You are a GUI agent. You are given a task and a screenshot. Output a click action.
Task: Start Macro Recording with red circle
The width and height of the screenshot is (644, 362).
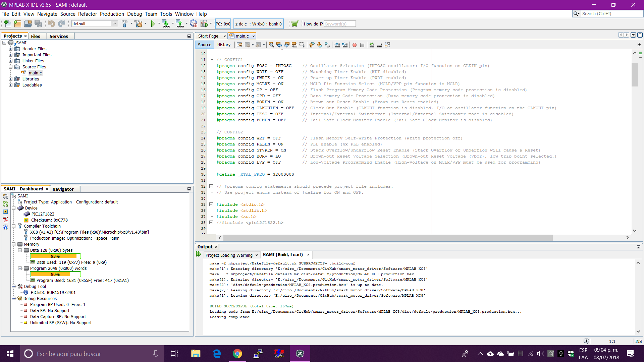click(x=355, y=45)
